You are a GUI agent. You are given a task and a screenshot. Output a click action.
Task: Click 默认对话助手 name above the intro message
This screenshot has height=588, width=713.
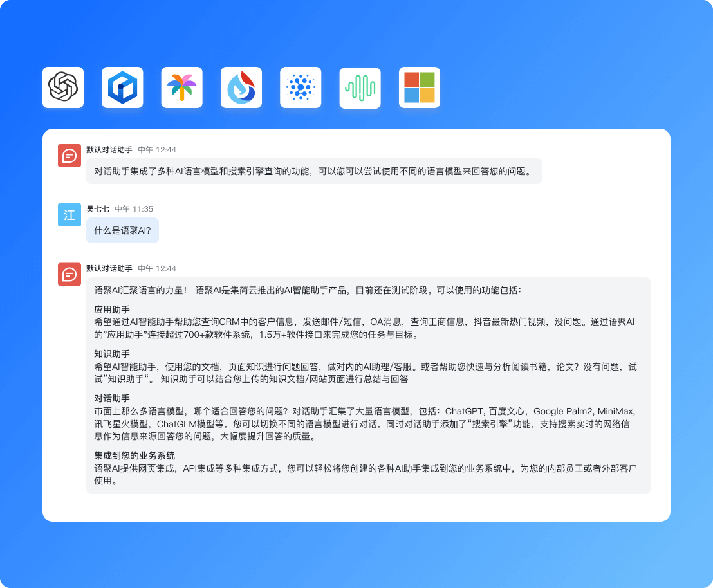coord(109,150)
